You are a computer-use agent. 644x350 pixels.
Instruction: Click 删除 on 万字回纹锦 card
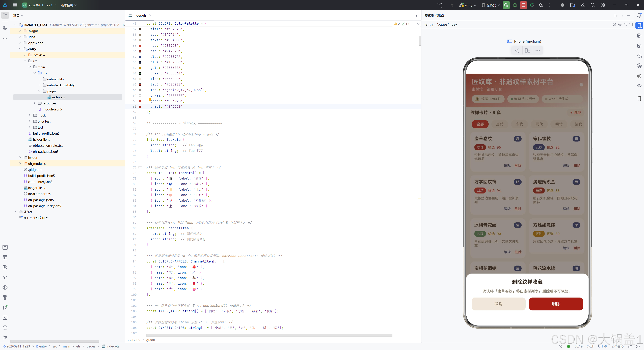tap(518, 209)
